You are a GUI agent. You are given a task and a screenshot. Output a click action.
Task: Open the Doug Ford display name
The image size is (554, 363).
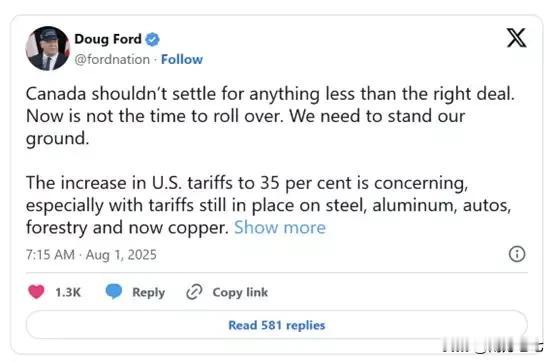click(108, 39)
